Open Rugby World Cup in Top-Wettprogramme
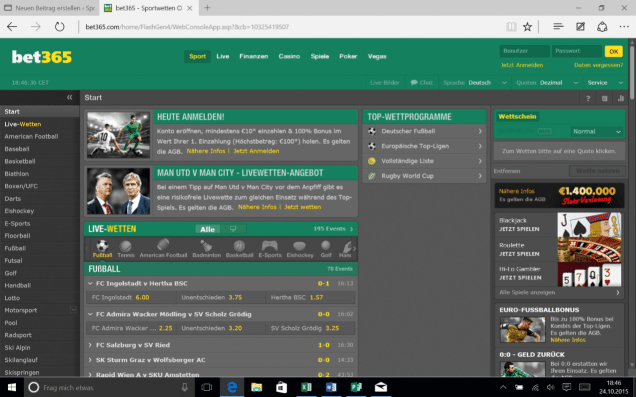 tap(424, 176)
